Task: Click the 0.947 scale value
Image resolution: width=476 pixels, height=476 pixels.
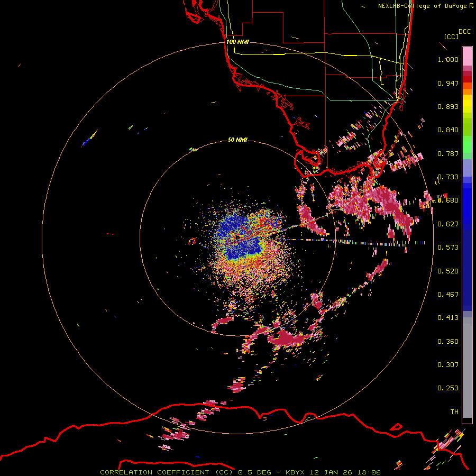Action: click(448, 83)
